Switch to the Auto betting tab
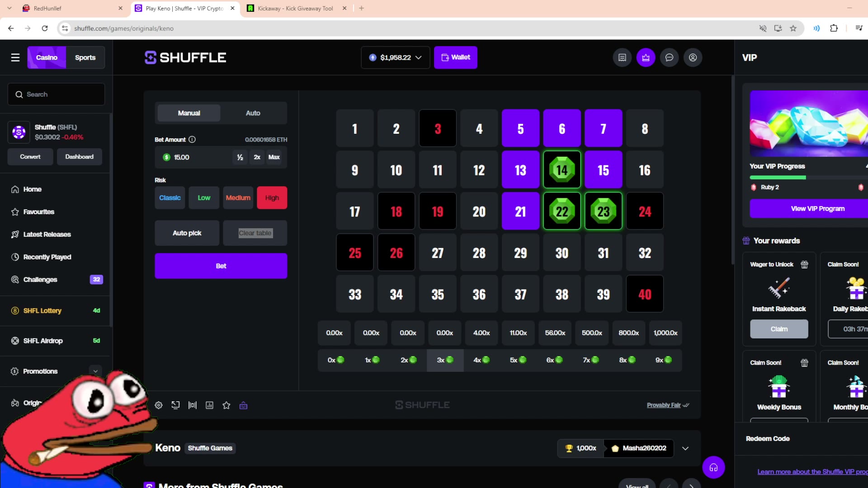Viewport: 868px width, 488px height. [x=253, y=113]
